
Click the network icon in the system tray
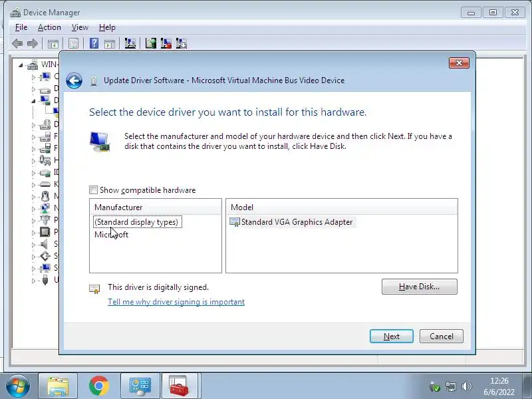click(x=451, y=386)
